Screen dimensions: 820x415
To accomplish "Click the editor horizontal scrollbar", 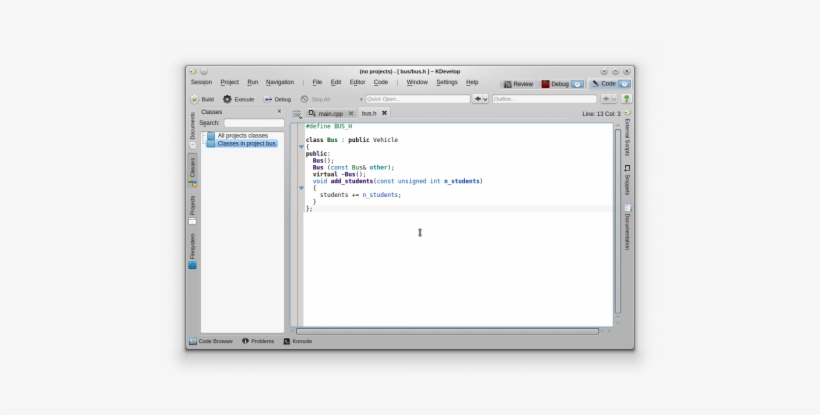I will point(447,331).
